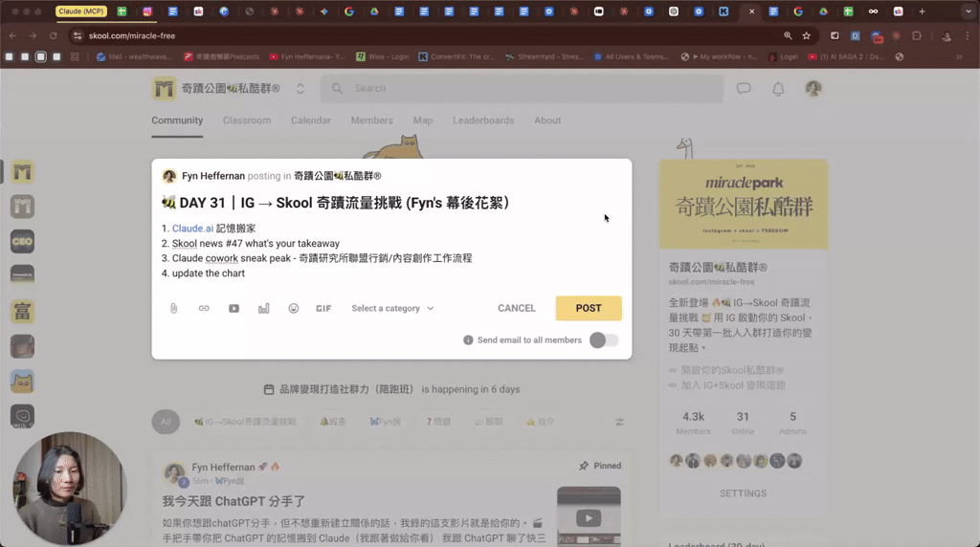980x547 pixels.
Task: Open the Map tab
Action: click(x=422, y=120)
